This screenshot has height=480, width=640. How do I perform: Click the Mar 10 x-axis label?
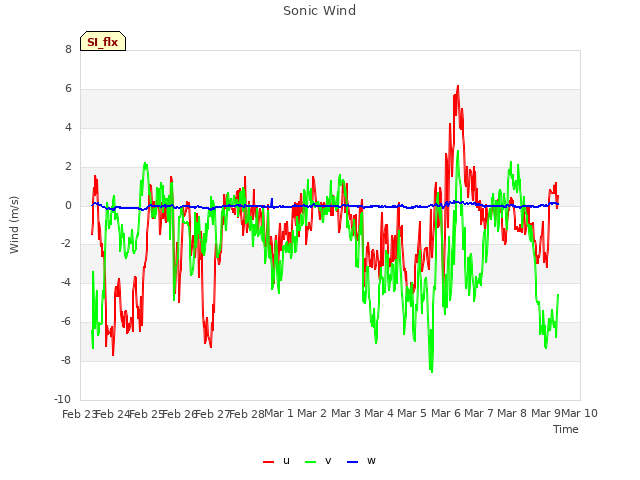580,413
